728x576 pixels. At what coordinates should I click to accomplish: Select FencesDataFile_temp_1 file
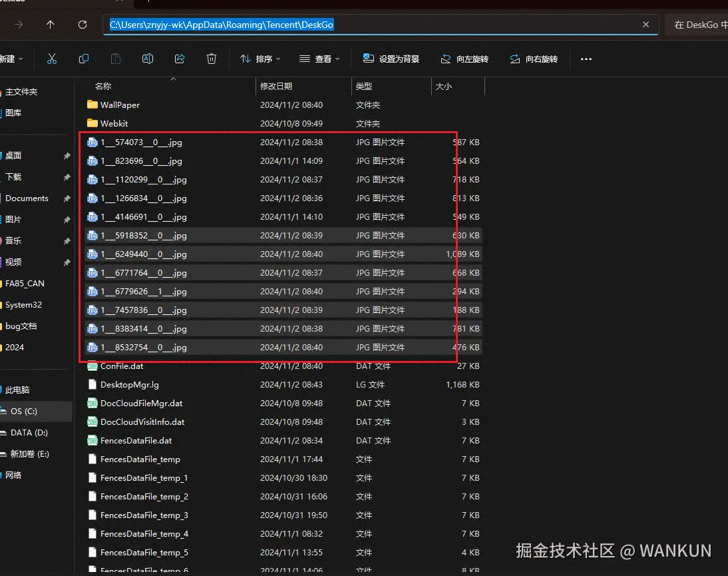283,478
